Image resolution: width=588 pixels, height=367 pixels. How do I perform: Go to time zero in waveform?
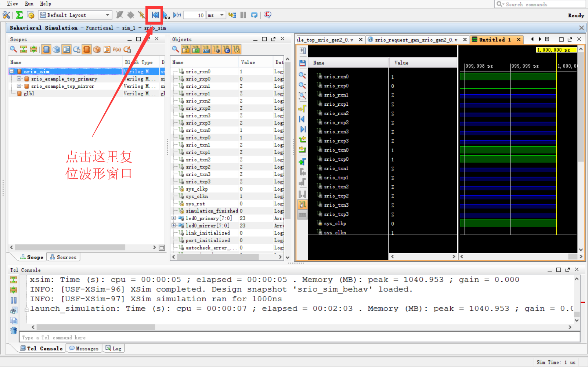click(x=302, y=119)
